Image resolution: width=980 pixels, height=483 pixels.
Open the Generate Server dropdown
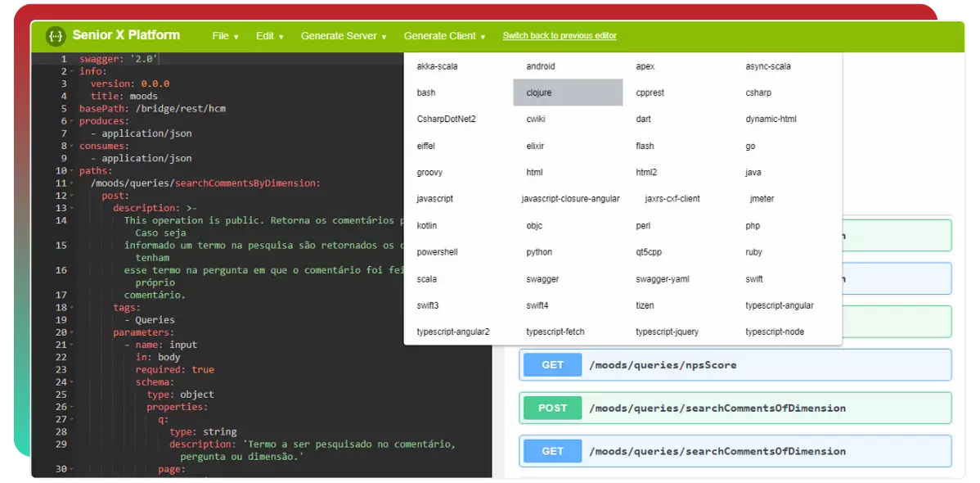click(x=344, y=36)
